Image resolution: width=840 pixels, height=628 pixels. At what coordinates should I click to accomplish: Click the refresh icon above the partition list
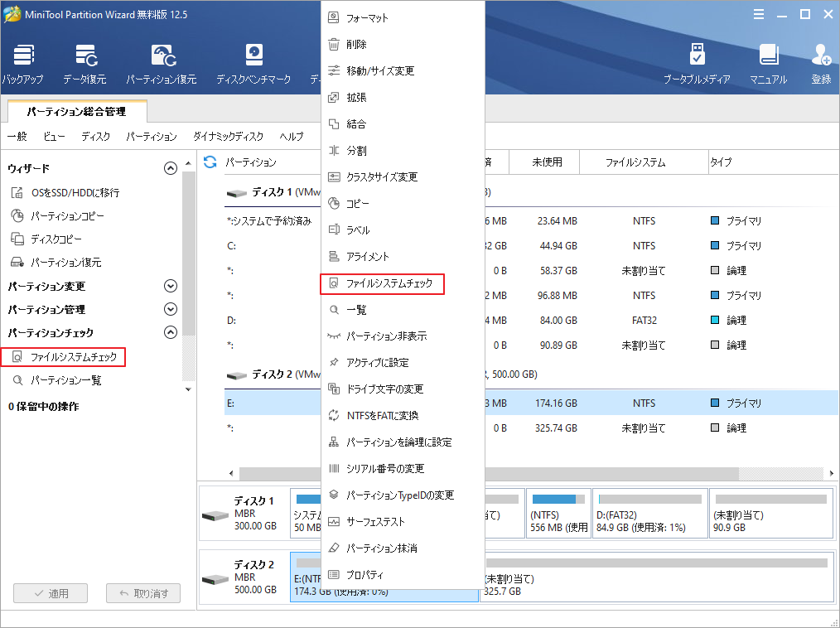(x=210, y=162)
